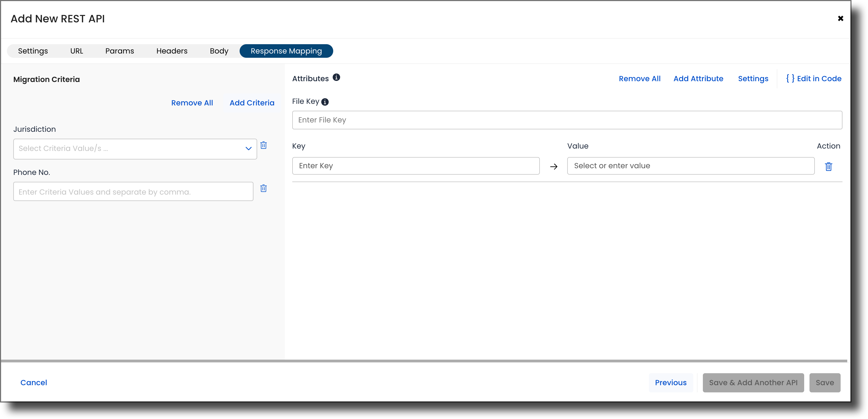Image resolution: width=868 pixels, height=419 pixels.
Task: Click Add Attribute link
Action: (698, 79)
